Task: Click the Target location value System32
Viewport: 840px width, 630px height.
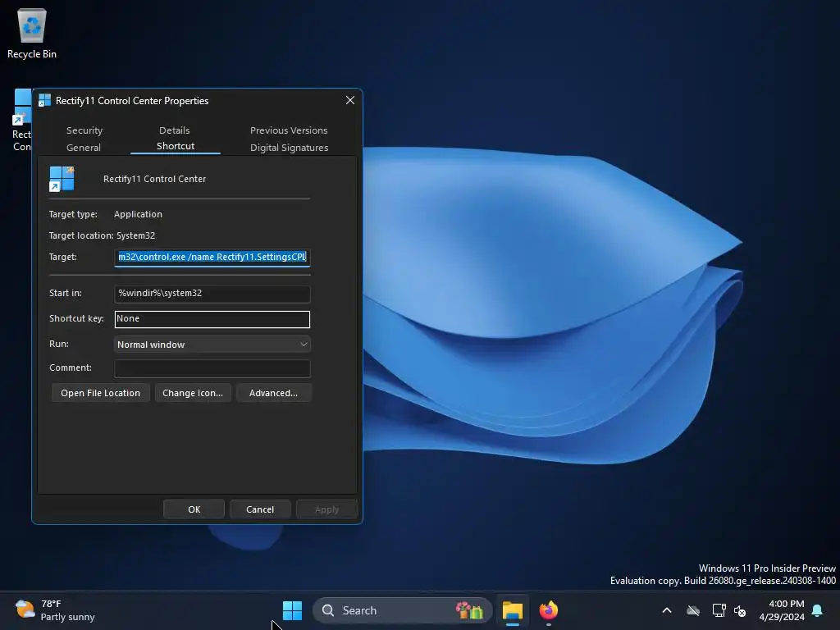Action: [135, 235]
